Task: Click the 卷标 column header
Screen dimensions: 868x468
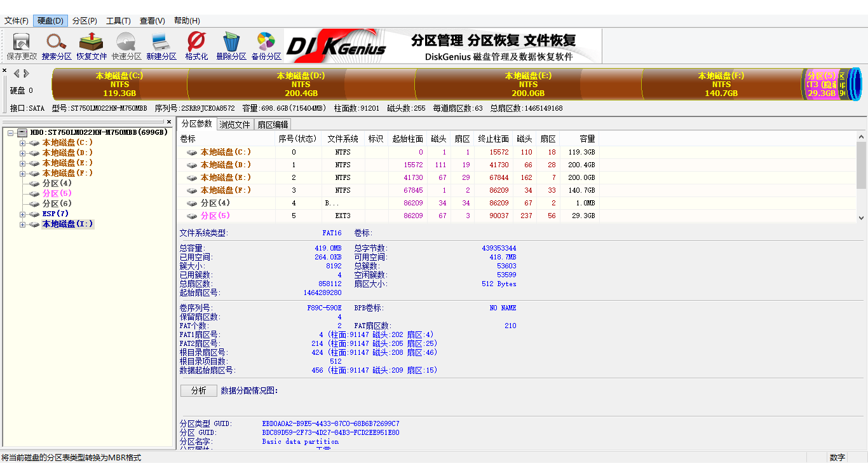Action: (x=226, y=139)
